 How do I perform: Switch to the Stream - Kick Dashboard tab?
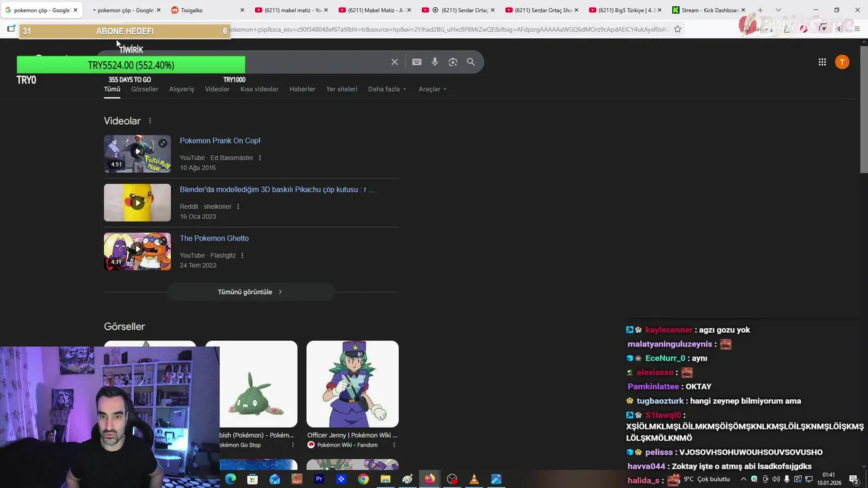click(x=709, y=10)
